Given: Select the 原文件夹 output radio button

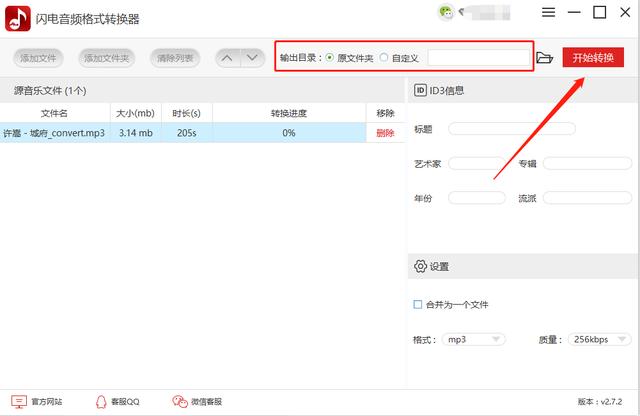Looking at the screenshot, I should click(329, 58).
